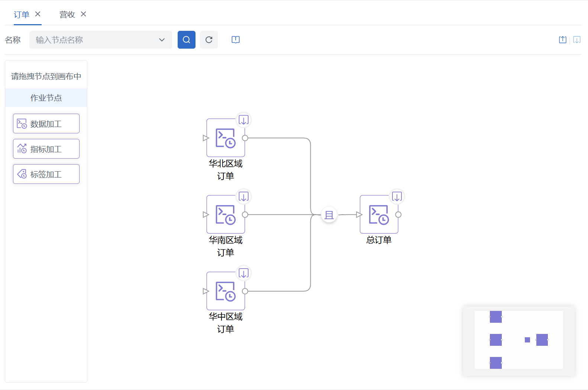Click the blue search button
The width and height of the screenshot is (588, 390).
click(186, 40)
